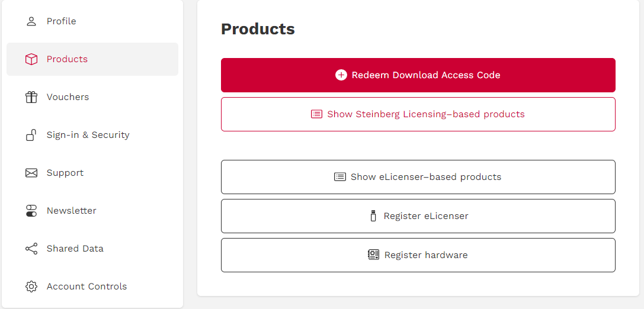The height and width of the screenshot is (309, 644).
Task: Select Newsletter in the sidebar
Action: [71, 211]
